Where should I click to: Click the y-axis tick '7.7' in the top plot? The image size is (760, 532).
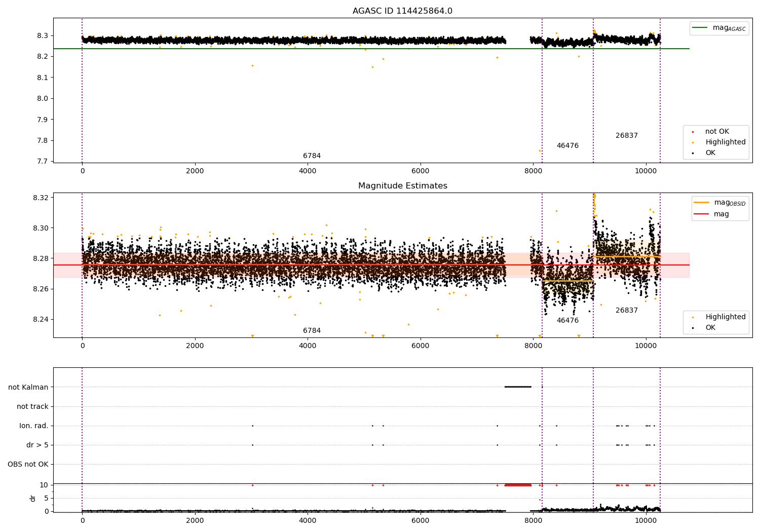tap(43, 162)
